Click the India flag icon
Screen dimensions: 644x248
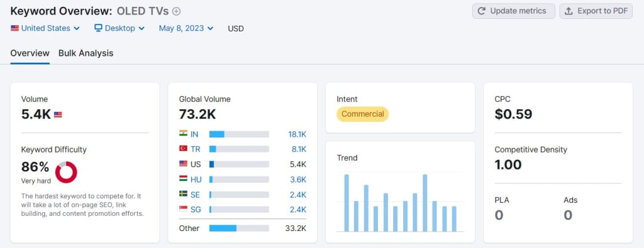pyautogui.click(x=183, y=134)
